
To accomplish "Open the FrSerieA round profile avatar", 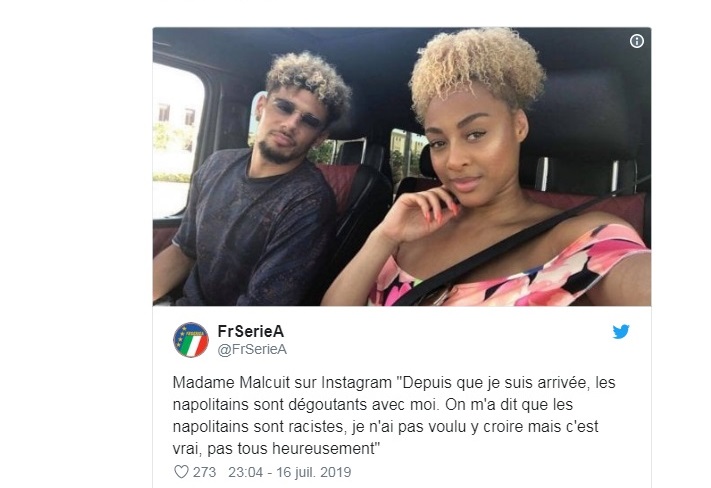I will (190, 340).
